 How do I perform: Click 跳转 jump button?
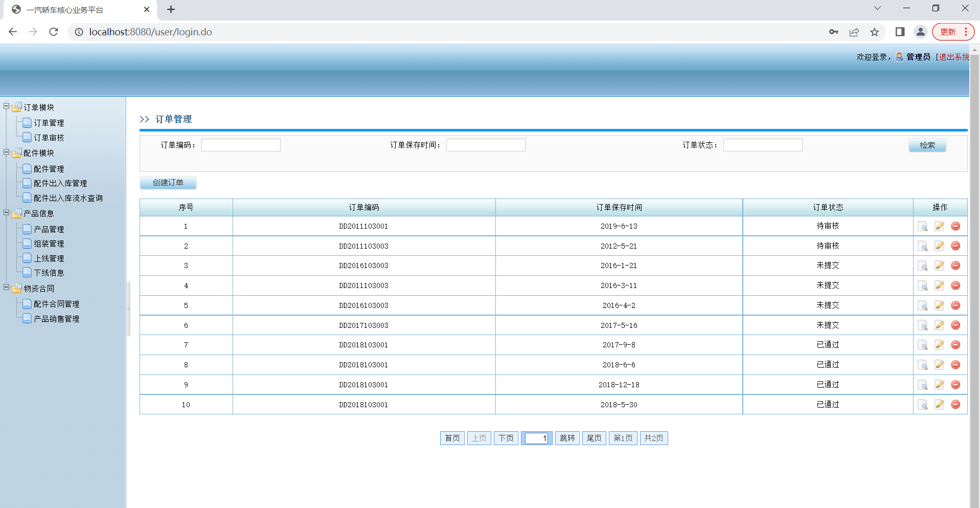click(567, 438)
